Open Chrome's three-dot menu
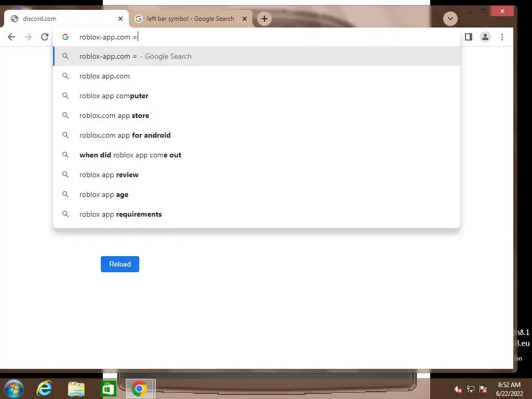 coord(502,37)
